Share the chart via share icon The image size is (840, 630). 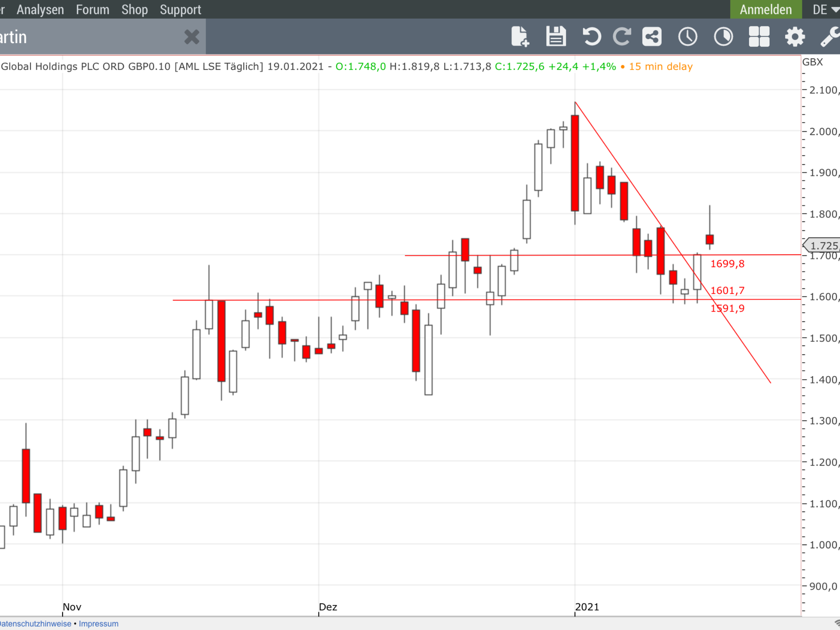[652, 37]
